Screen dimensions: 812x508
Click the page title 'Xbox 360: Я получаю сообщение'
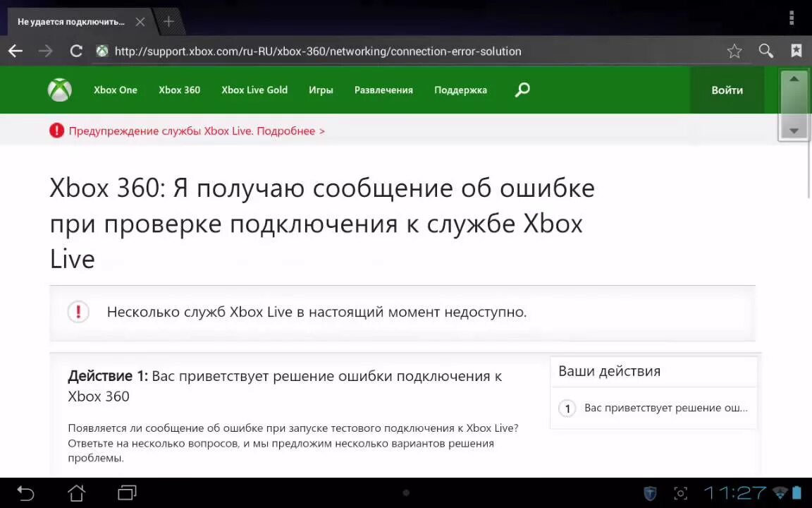(322, 223)
